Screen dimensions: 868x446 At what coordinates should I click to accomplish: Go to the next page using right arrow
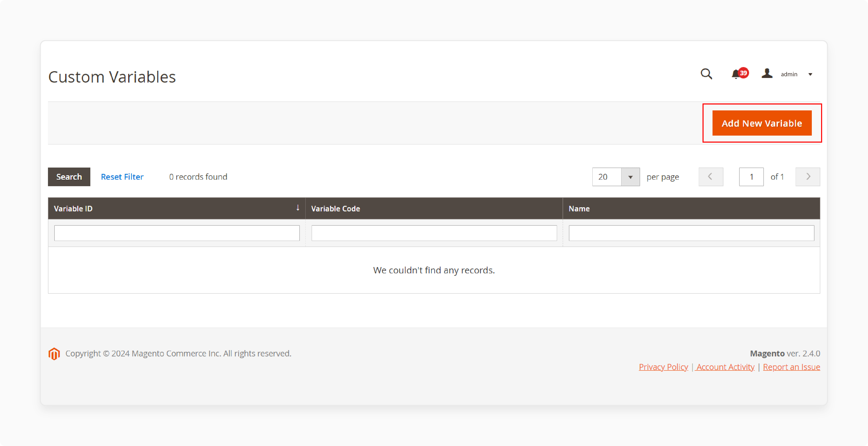click(808, 177)
